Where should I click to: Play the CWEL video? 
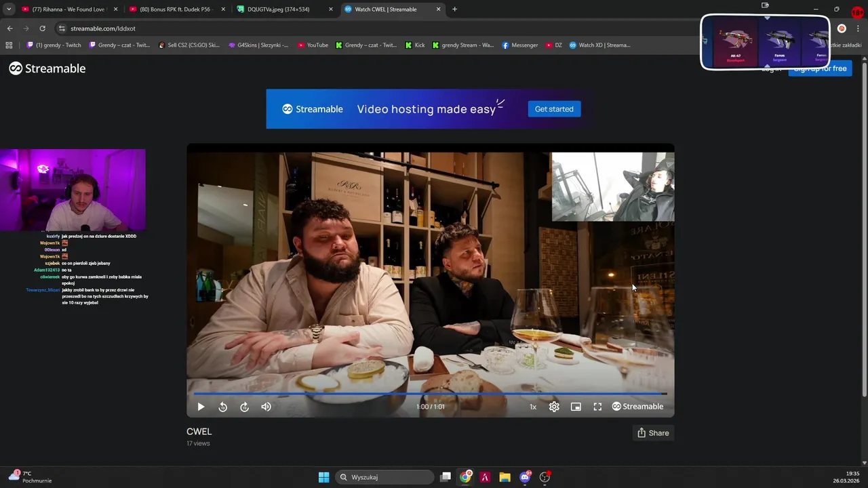point(201,407)
